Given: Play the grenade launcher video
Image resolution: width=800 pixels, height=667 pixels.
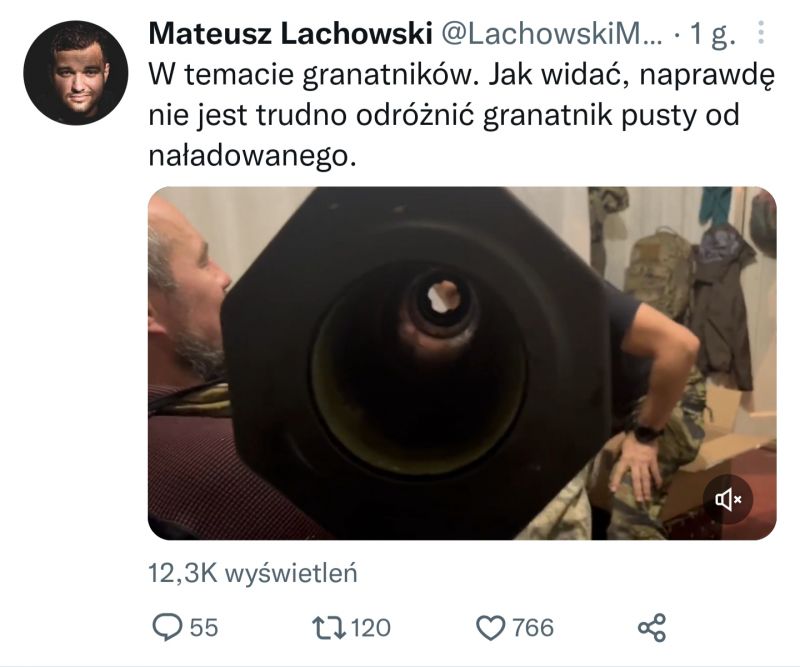Looking at the screenshot, I should point(462,363).
